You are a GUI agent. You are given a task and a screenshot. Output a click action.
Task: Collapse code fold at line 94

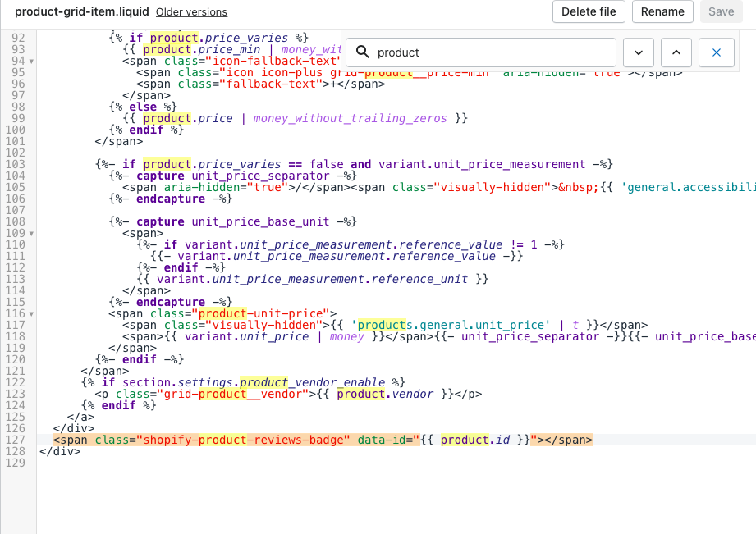point(31,62)
